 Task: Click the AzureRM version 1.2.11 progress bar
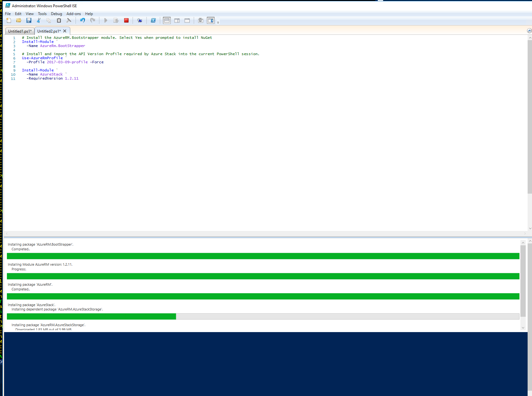[263, 276]
